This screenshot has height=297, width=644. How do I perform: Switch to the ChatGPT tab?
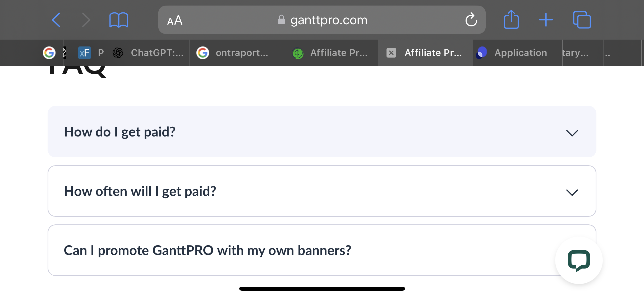(x=147, y=53)
